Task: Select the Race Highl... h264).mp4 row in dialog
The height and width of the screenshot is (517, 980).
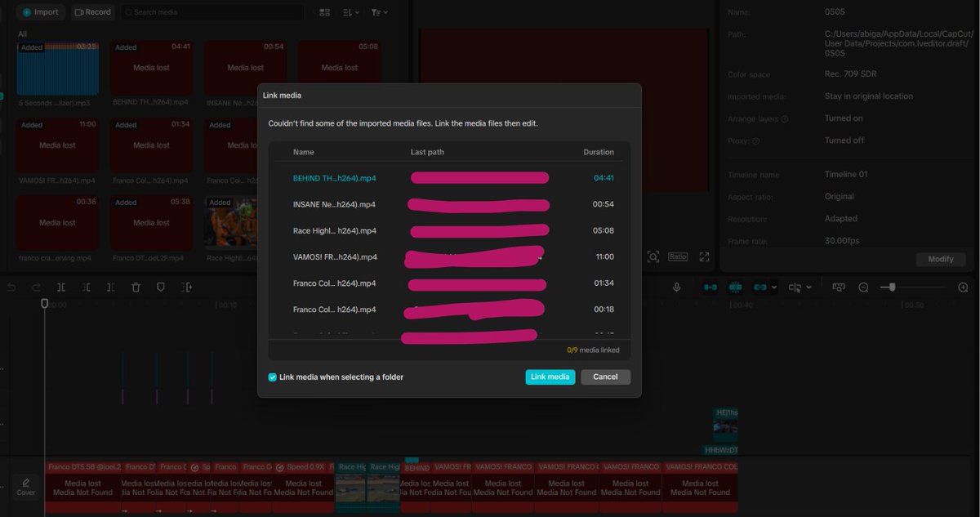Action: (451, 230)
